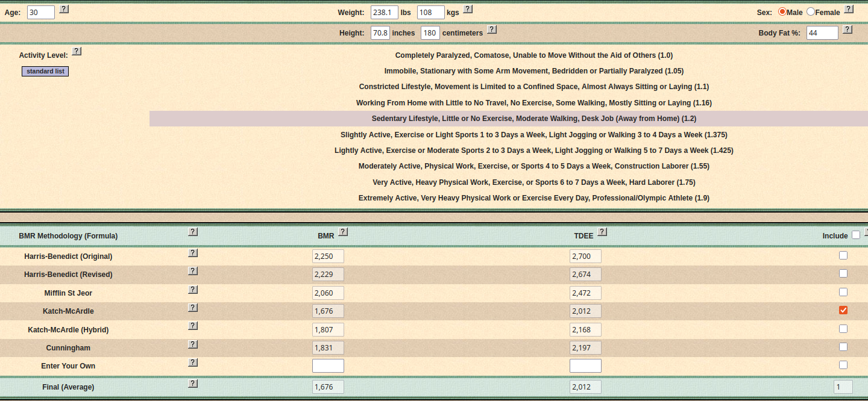This screenshot has width=868, height=401.
Task: Click the 'standard list' button
Action: [x=45, y=72]
